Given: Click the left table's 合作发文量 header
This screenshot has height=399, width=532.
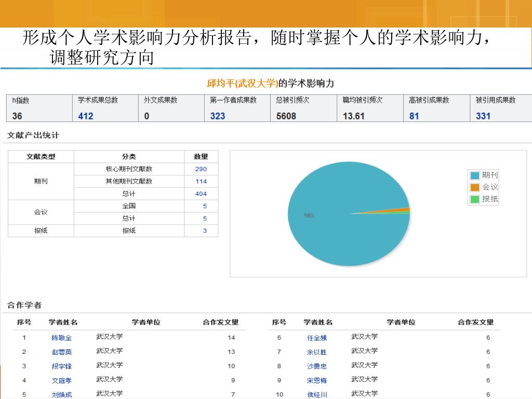Looking at the screenshot, I should tap(220, 322).
